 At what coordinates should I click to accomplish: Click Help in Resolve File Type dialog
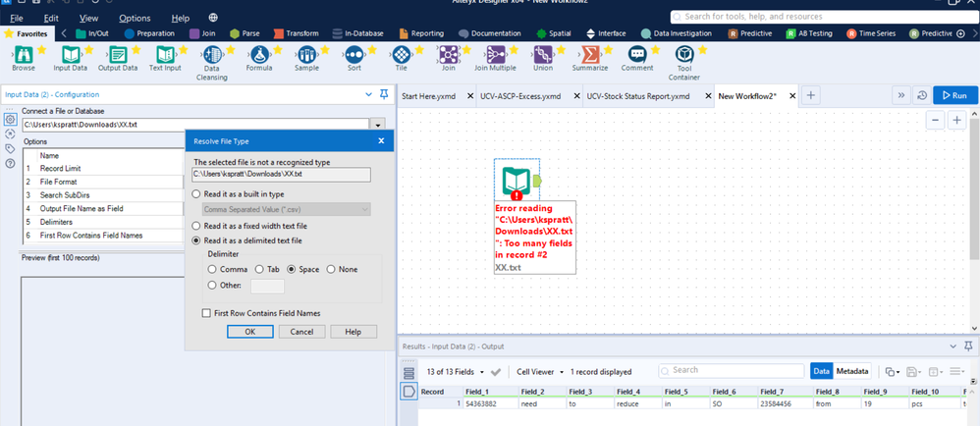[x=354, y=332]
